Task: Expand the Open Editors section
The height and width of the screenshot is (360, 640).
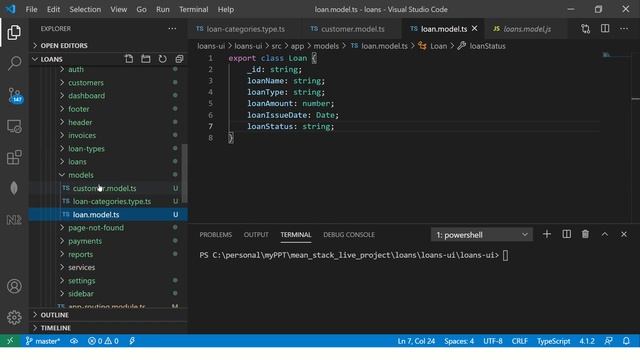Action: (x=108, y=45)
